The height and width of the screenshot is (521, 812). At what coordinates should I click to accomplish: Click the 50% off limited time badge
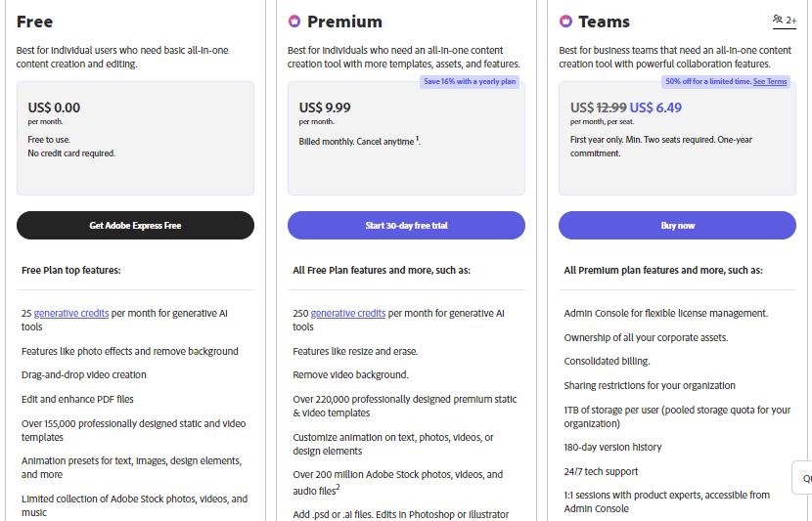coord(707,82)
